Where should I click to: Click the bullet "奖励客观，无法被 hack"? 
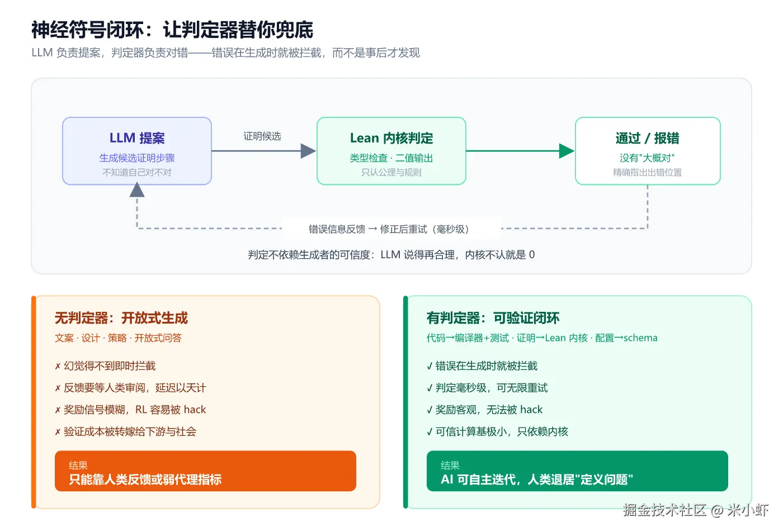[485, 410]
